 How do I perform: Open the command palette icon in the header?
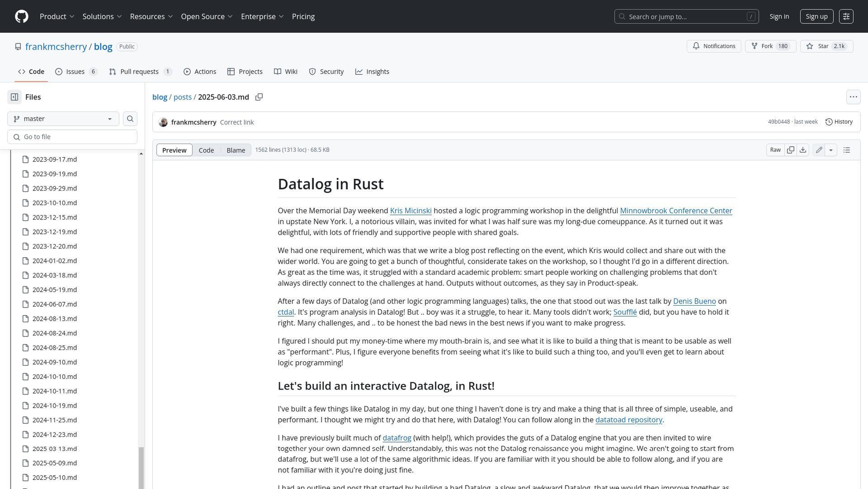846,16
